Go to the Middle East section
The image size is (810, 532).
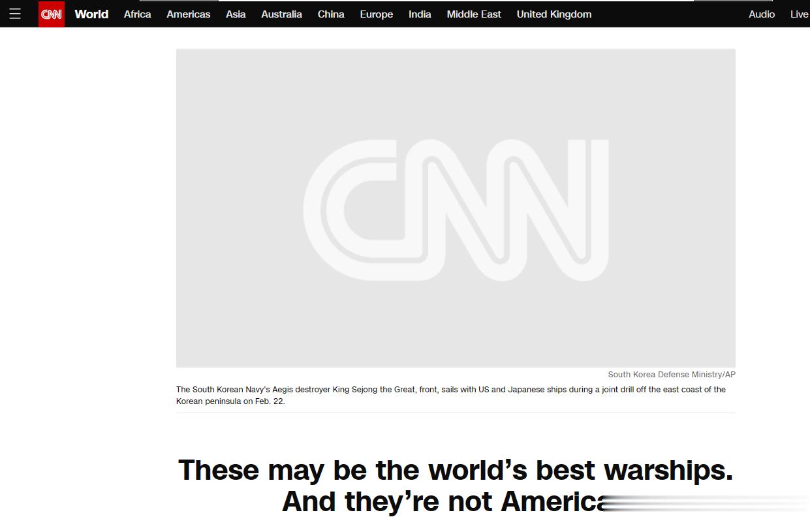click(x=473, y=14)
